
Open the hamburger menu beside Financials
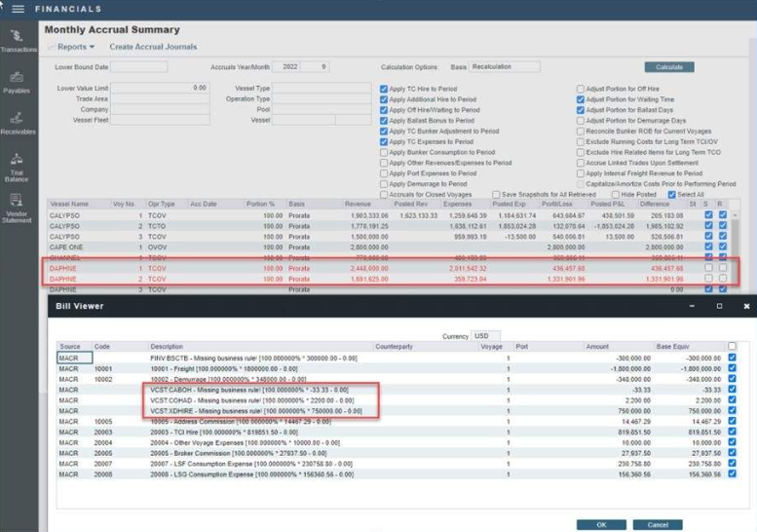(x=17, y=9)
